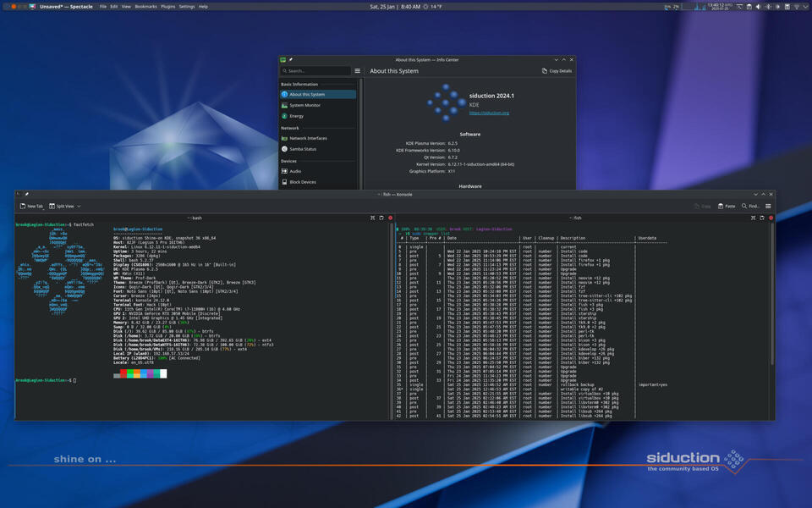The image size is (812, 508).
Task: Close the bash terminal pane
Action: (x=391, y=218)
